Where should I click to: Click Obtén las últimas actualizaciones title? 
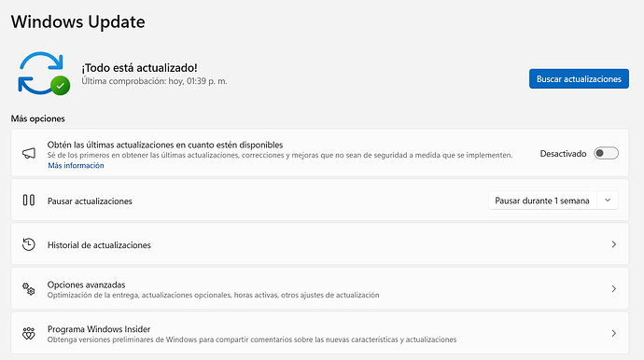tap(165, 145)
